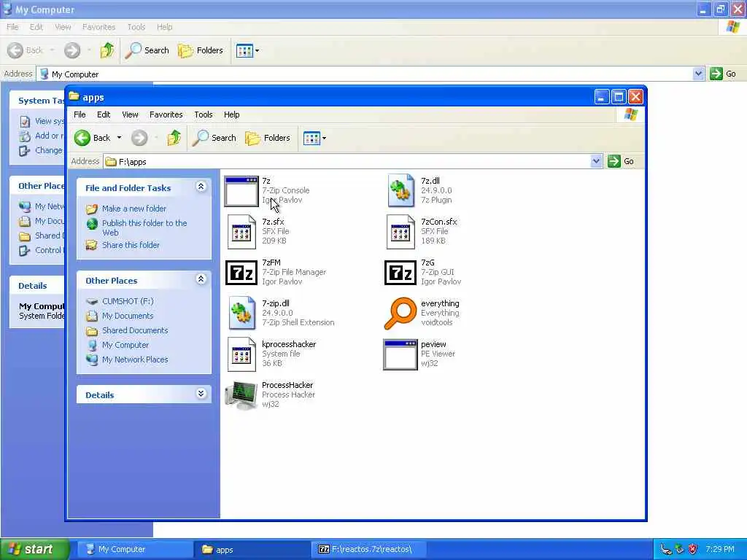747x560 pixels.
Task: Open Edit menu in apps window
Action: [x=104, y=114]
